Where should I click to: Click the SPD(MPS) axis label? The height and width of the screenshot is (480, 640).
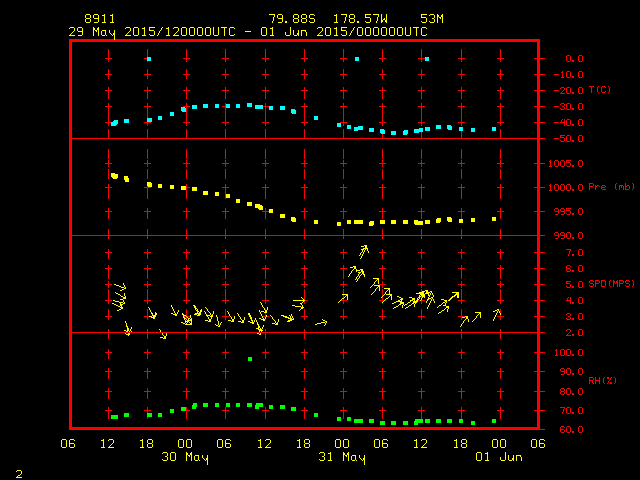click(611, 284)
